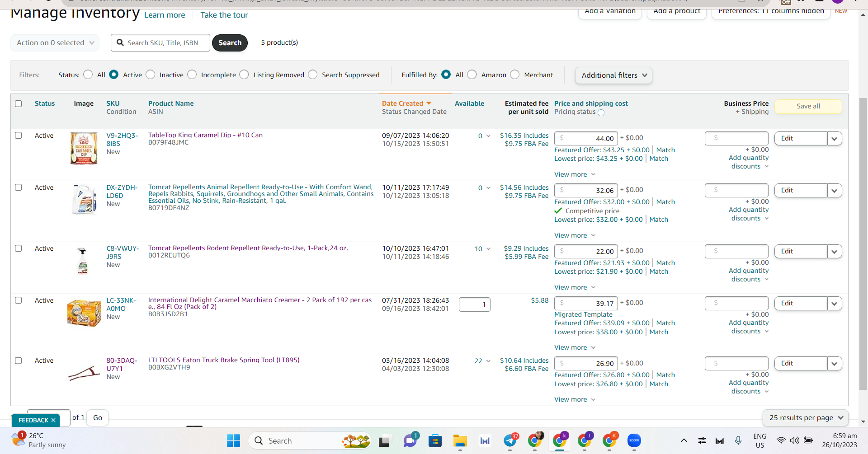Sort by the Date Created column header

pyautogui.click(x=402, y=103)
